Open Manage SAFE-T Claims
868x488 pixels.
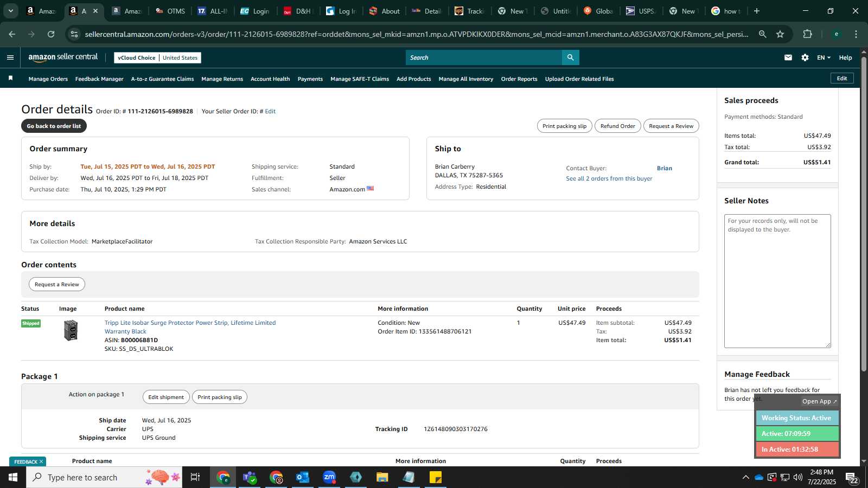pos(360,79)
